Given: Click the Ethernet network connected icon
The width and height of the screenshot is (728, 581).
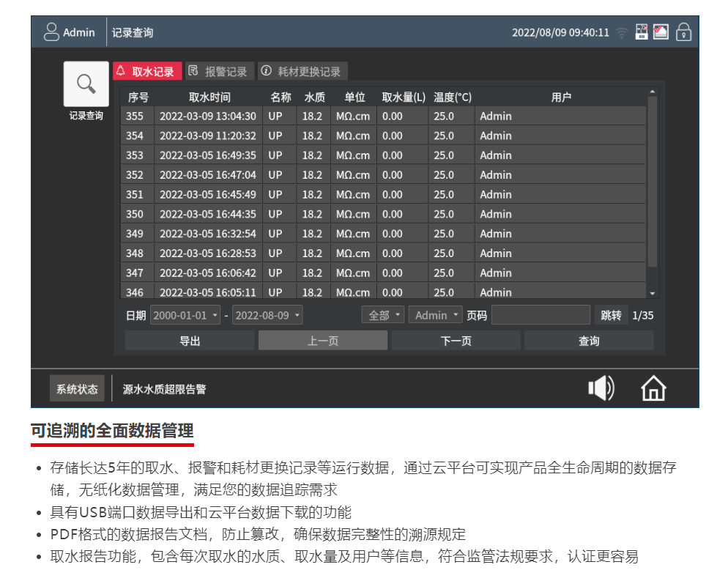Looking at the screenshot, I should [x=661, y=32].
